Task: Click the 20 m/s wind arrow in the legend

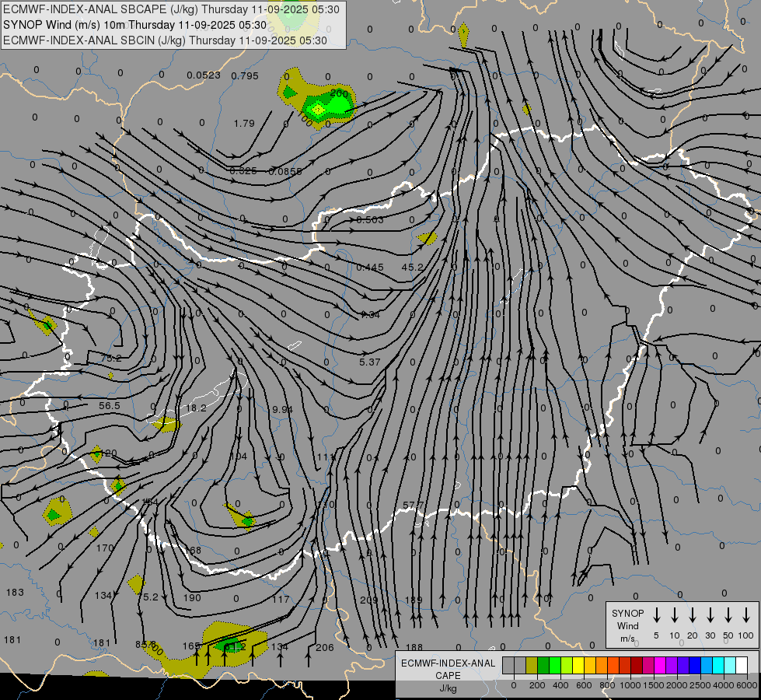Action: 692,615
